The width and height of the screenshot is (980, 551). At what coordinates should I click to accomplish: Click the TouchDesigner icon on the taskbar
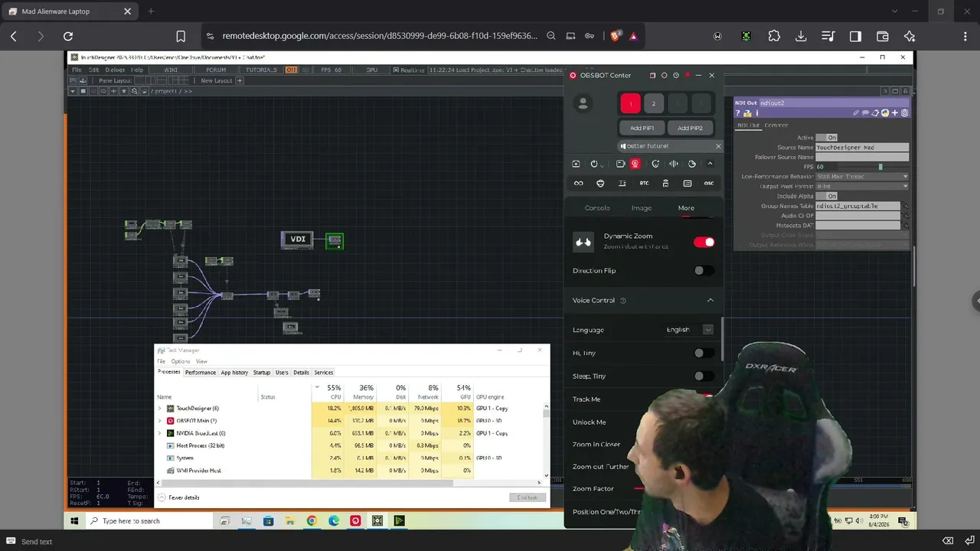[377, 521]
